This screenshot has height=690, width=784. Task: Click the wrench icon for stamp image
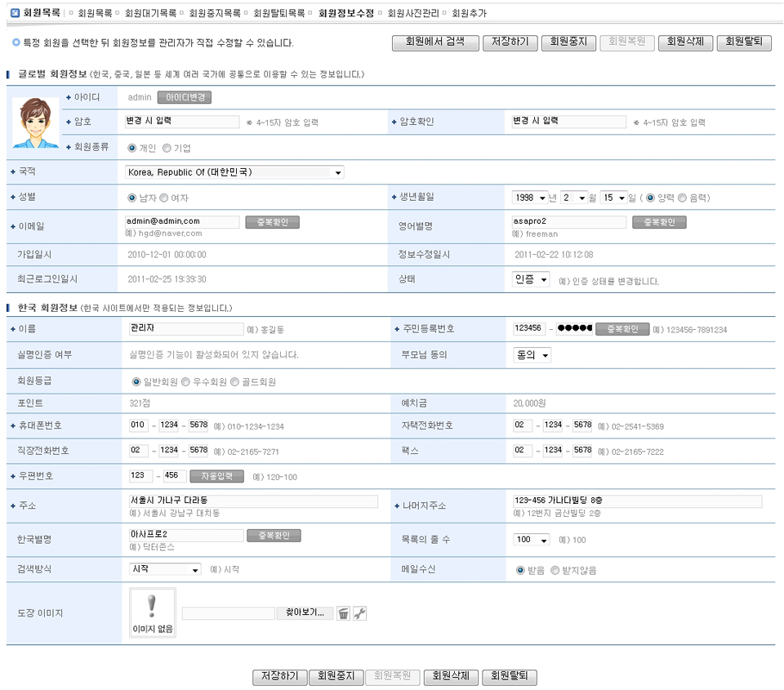pyautogui.click(x=359, y=613)
